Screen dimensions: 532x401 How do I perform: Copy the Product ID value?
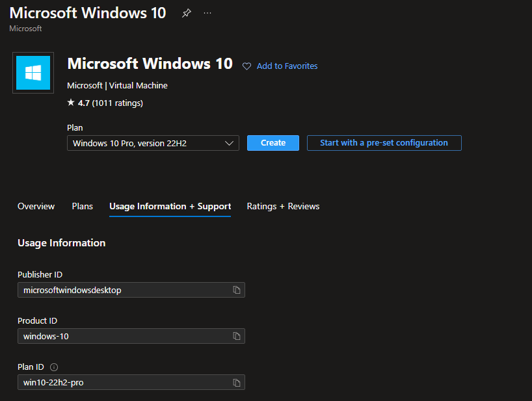(x=237, y=336)
